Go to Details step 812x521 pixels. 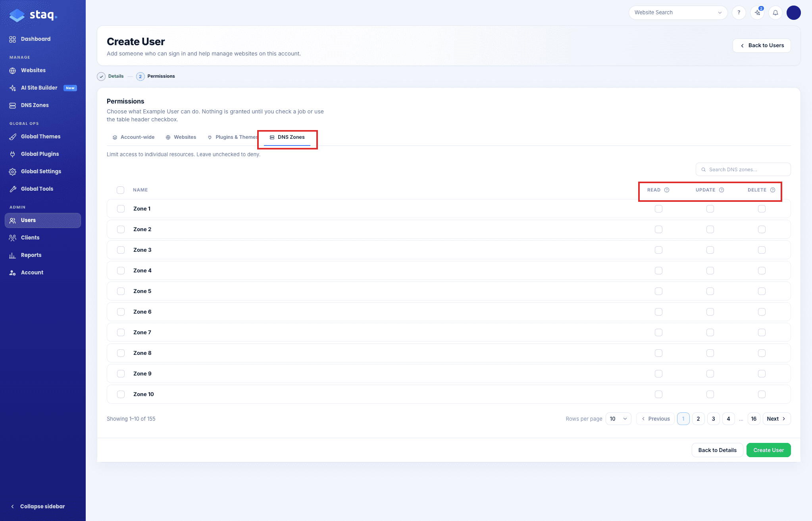[116, 76]
